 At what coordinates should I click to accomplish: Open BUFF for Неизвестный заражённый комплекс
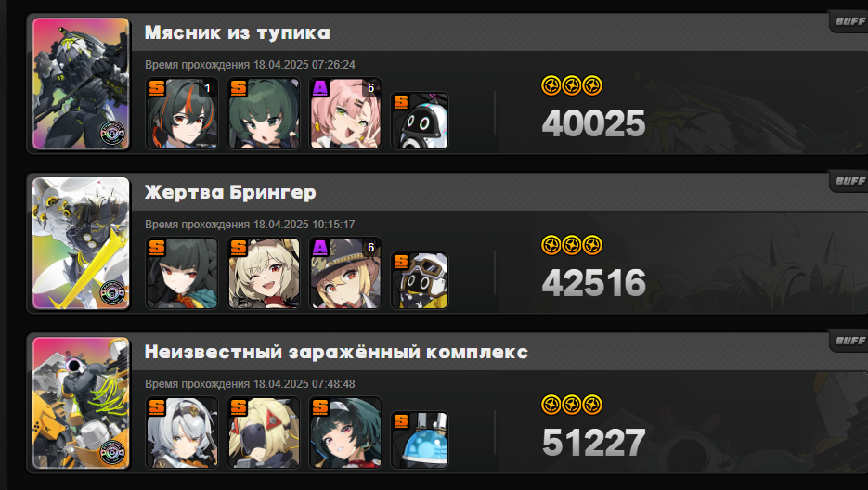pos(849,341)
